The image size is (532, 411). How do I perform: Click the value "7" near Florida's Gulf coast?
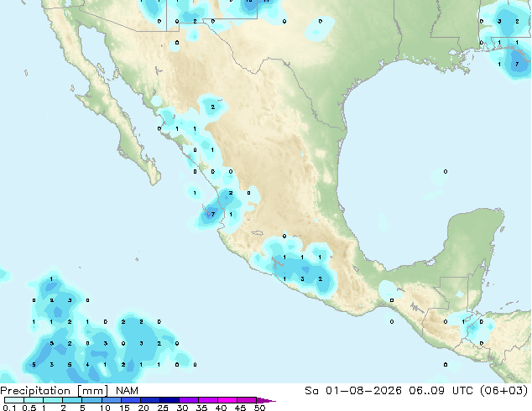tap(517, 64)
